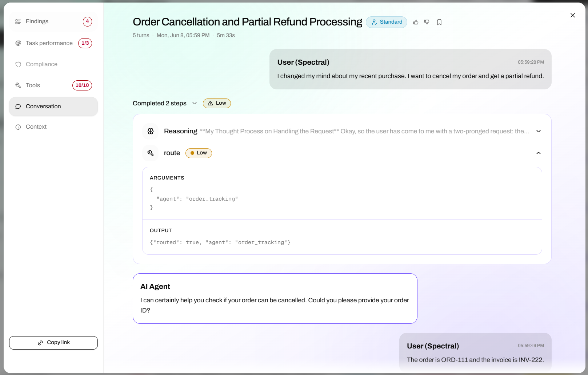
Task: Click the Context info icon
Action: 18,127
